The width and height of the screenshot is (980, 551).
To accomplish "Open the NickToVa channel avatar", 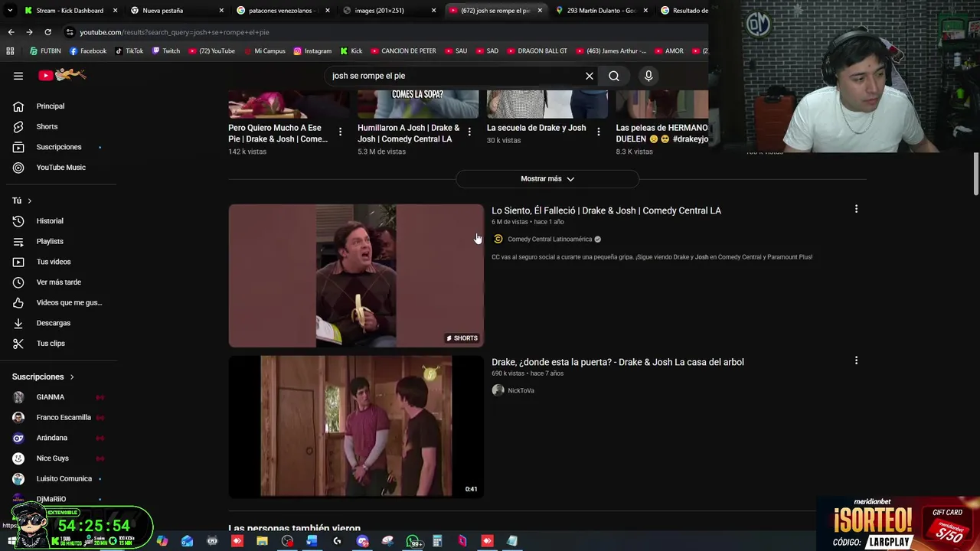I will pos(498,390).
